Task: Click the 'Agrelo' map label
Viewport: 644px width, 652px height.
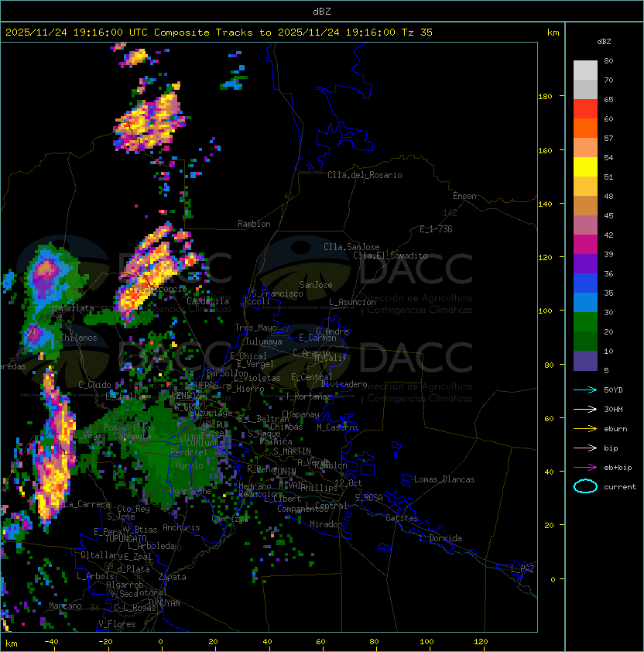Action: tap(189, 465)
